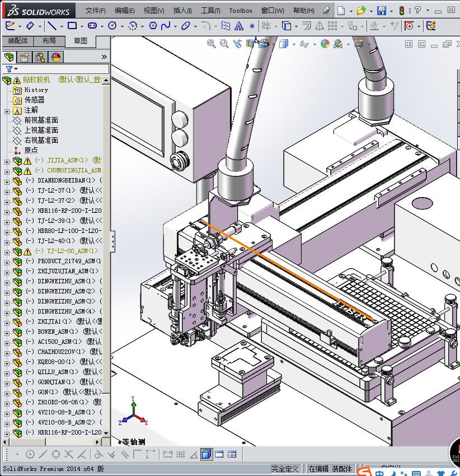Pick the Corner Rectangle sketch tool

(x=72, y=26)
